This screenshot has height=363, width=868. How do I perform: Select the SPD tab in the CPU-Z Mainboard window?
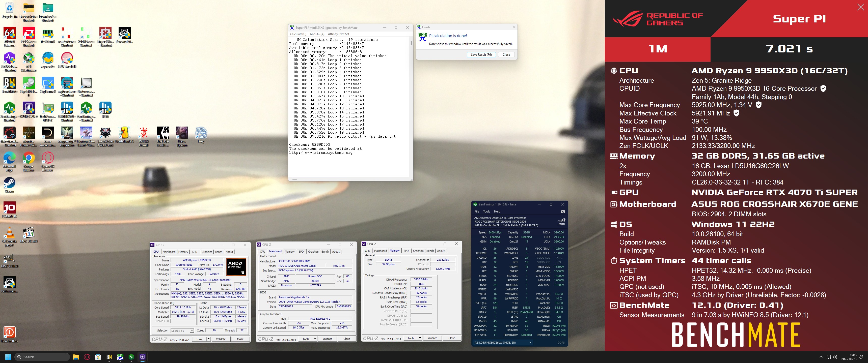click(301, 252)
